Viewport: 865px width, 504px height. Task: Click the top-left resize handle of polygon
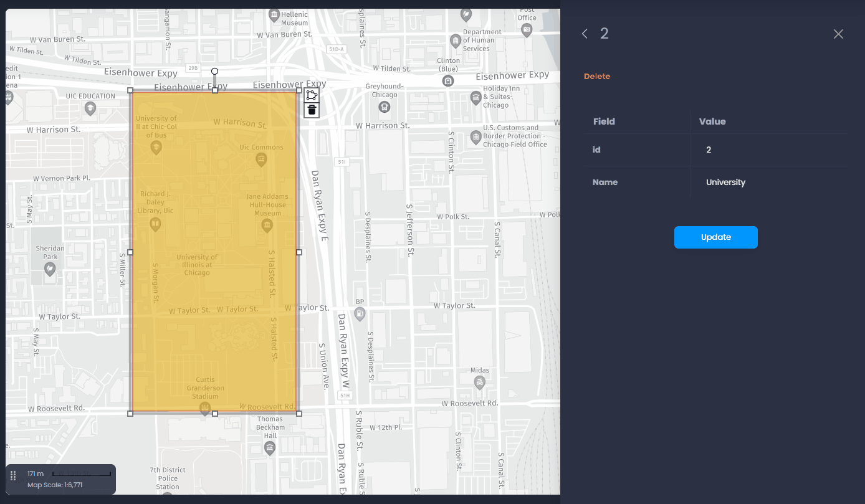[130, 90]
